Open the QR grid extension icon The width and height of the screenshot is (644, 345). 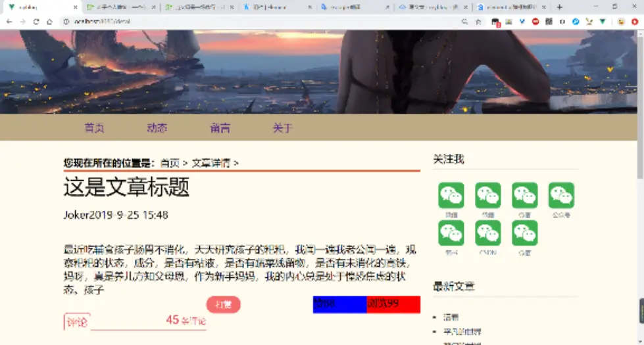(549, 22)
